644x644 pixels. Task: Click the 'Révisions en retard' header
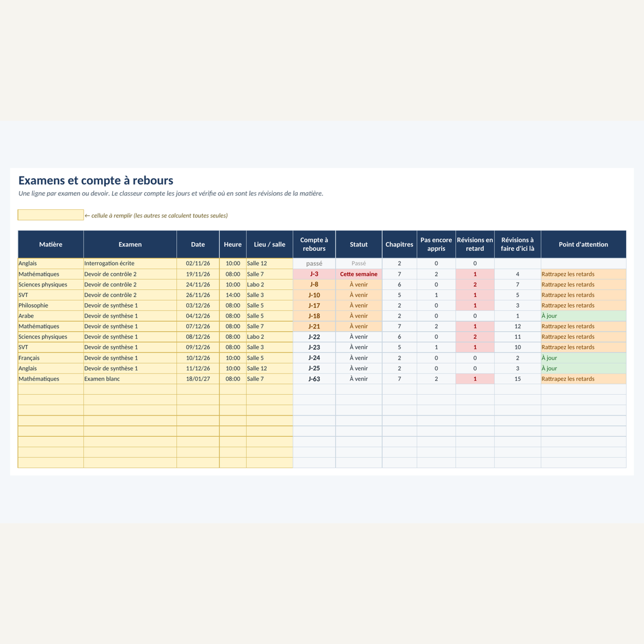[475, 244]
